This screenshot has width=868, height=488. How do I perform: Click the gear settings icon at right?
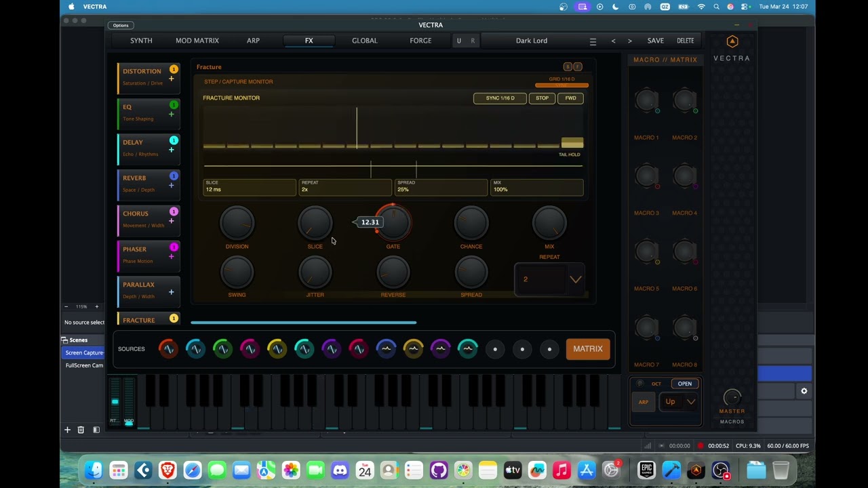[804, 391]
